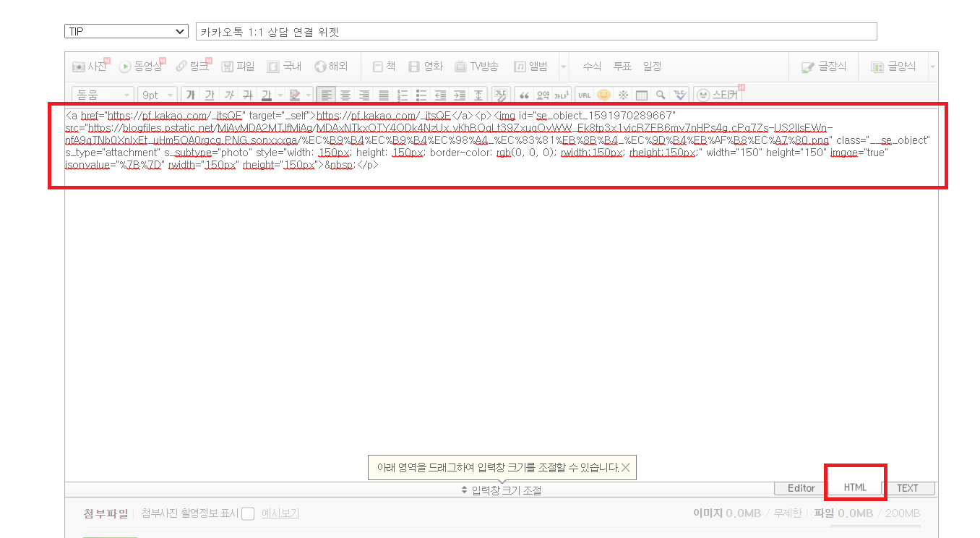
Task: Attach a file with 파일 button
Action: (238, 67)
